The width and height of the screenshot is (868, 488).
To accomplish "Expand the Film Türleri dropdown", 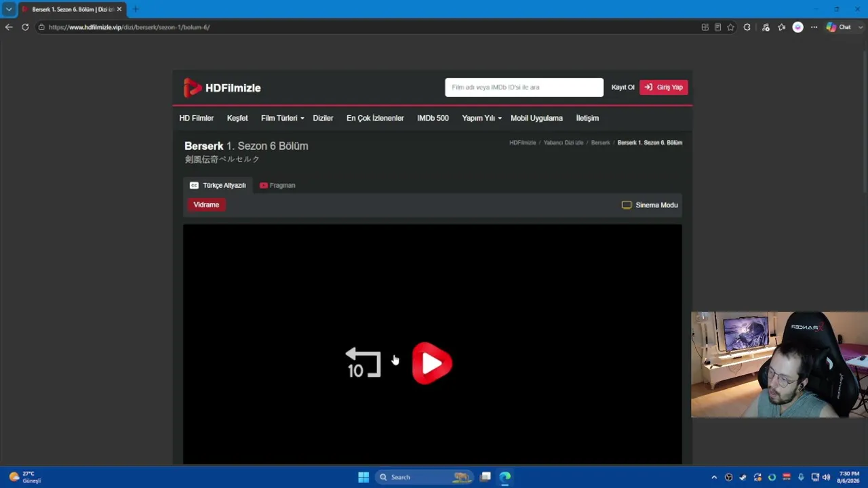I will (x=282, y=118).
